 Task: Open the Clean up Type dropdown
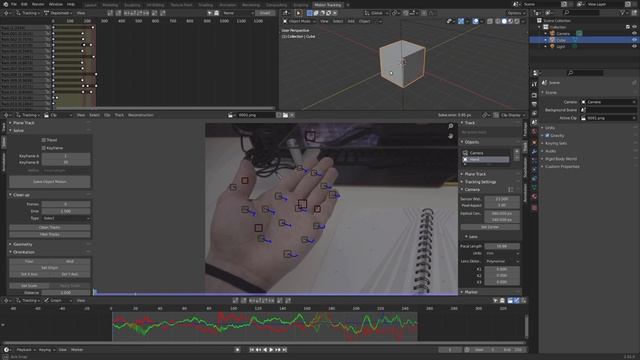click(x=66, y=218)
